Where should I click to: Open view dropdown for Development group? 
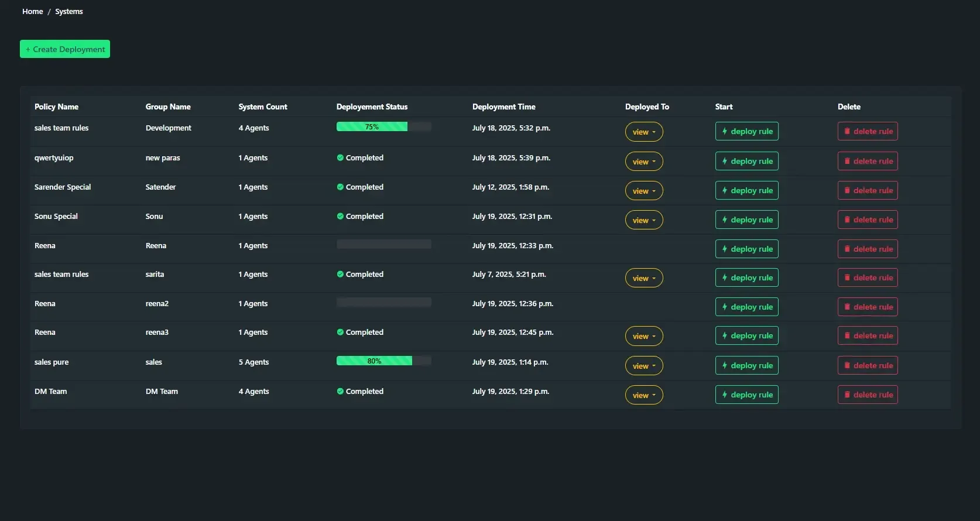(644, 132)
